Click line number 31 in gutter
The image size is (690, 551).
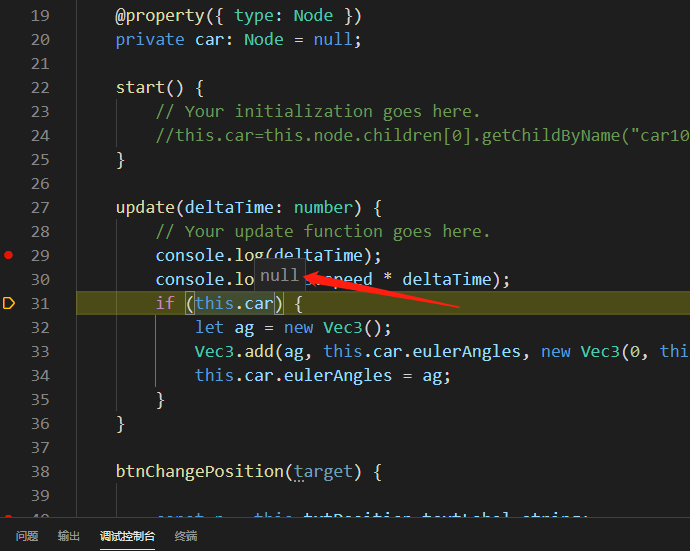click(40, 303)
